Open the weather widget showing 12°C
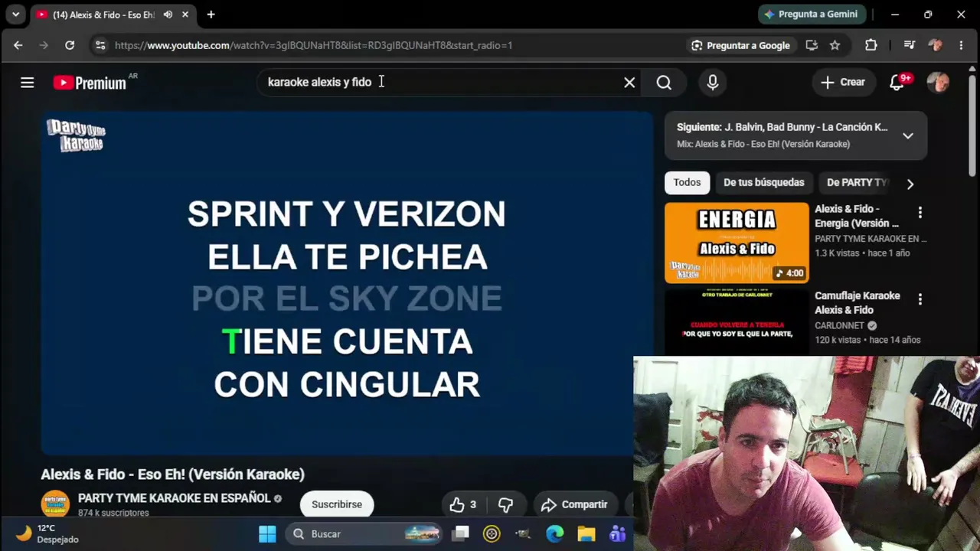Image resolution: width=980 pixels, height=551 pixels. pyautogui.click(x=49, y=533)
